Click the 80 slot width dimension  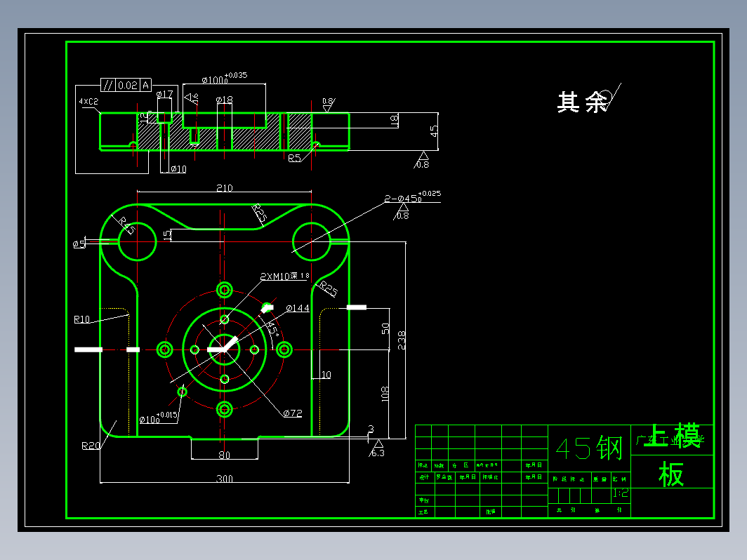[225, 455]
